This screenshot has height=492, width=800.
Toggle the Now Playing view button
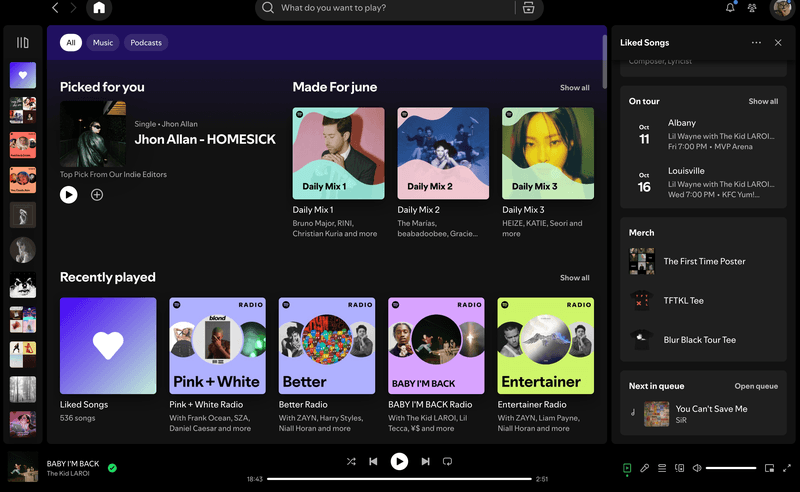pos(627,468)
